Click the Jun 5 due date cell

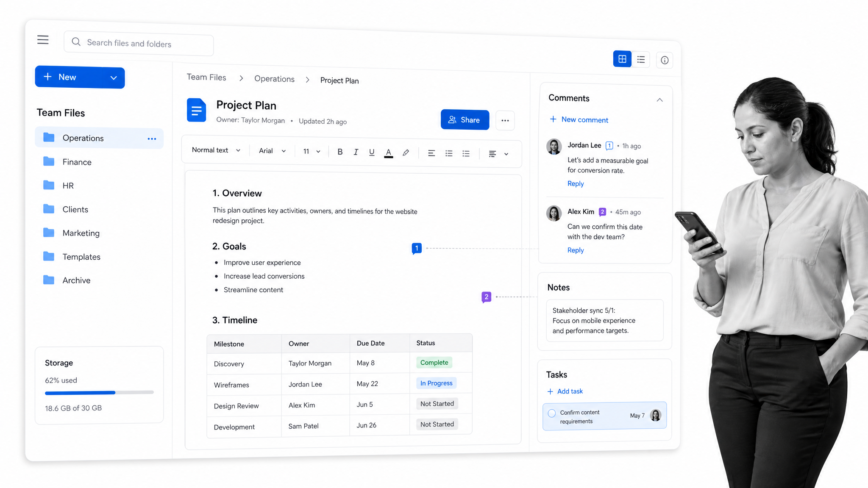pyautogui.click(x=380, y=405)
